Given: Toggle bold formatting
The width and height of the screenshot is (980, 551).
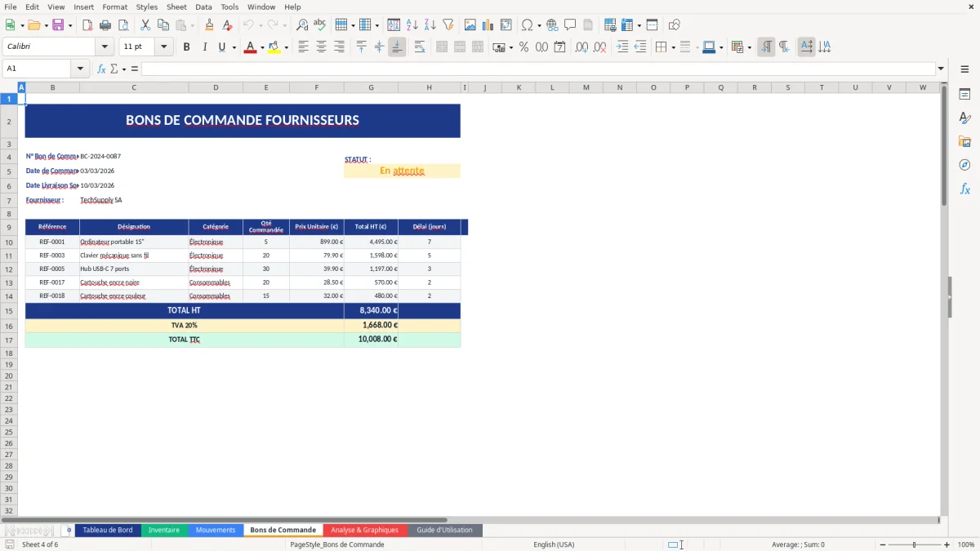Looking at the screenshot, I should (x=186, y=47).
